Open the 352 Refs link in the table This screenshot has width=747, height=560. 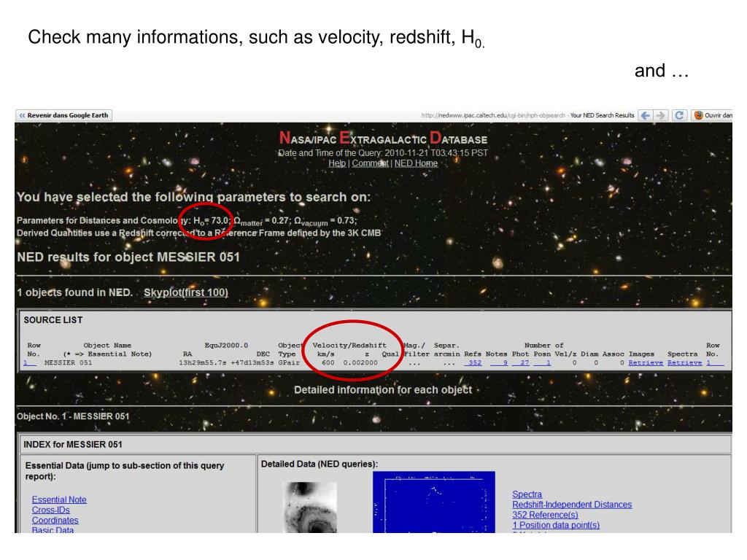[473, 363]
